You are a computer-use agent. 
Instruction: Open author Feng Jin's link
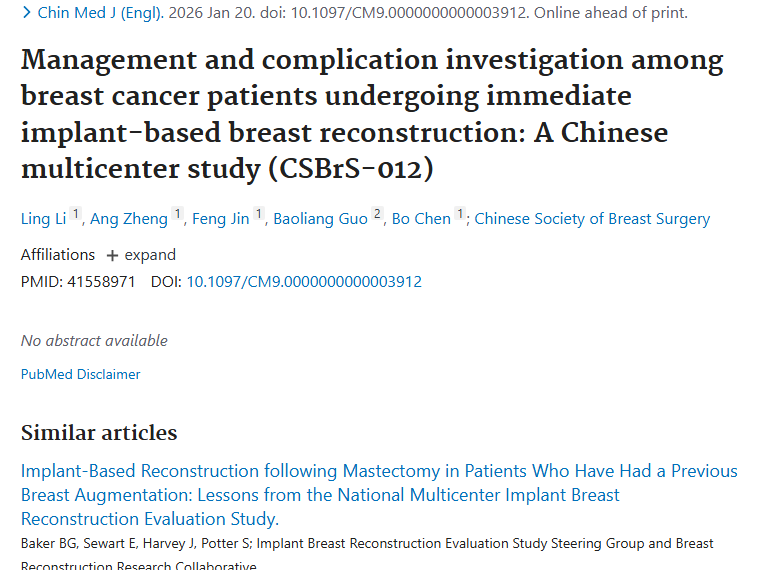pos(221,219)
